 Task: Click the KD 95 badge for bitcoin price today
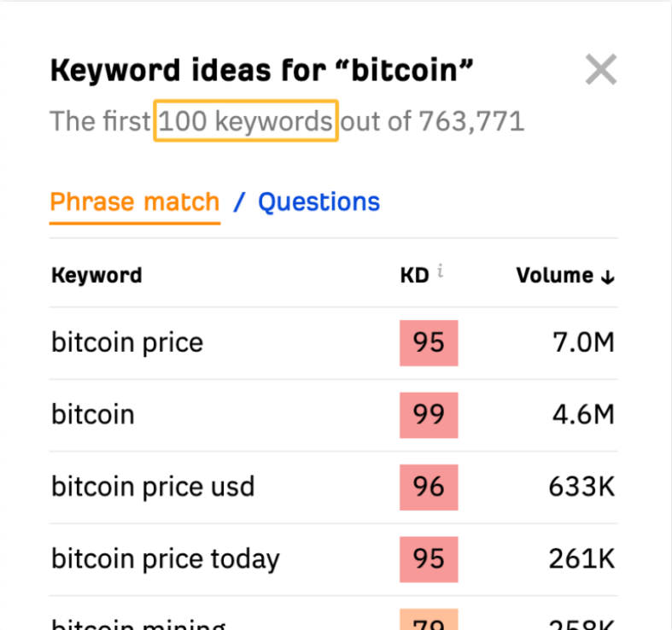click(429, 559)
